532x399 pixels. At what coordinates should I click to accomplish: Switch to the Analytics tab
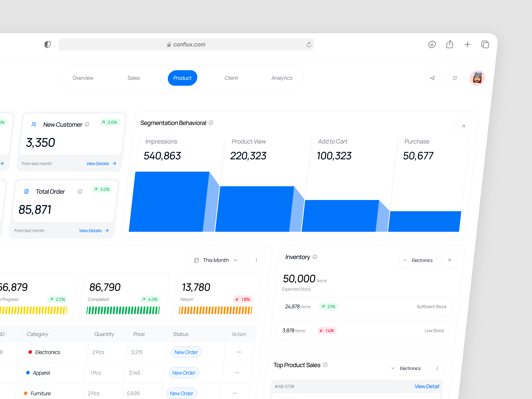pos(282,78)
